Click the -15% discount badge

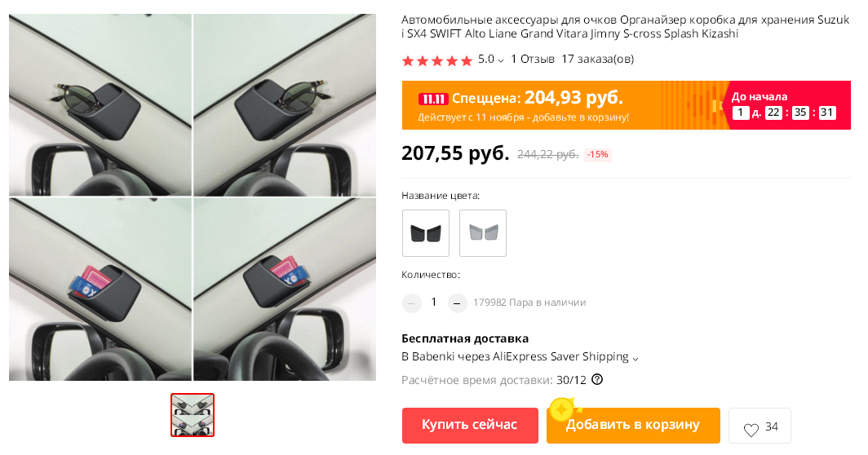click(x=597, y=154)
